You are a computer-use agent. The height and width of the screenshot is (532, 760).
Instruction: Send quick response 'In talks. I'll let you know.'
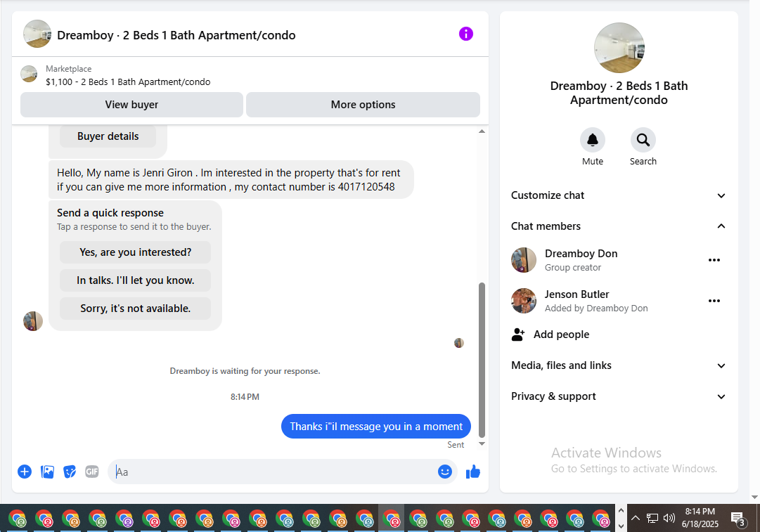135,280
